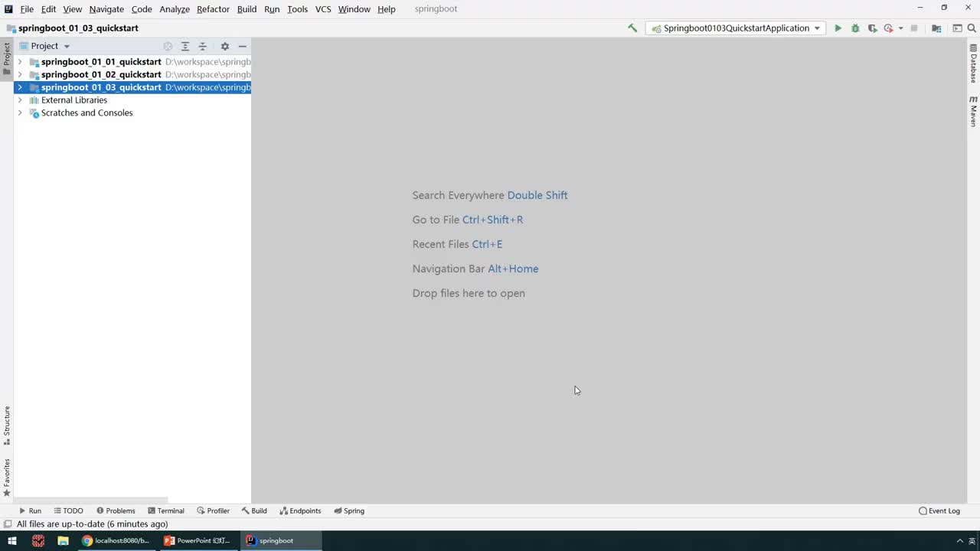
Task: Open the Window menu
Action: (x=354, y=9)
